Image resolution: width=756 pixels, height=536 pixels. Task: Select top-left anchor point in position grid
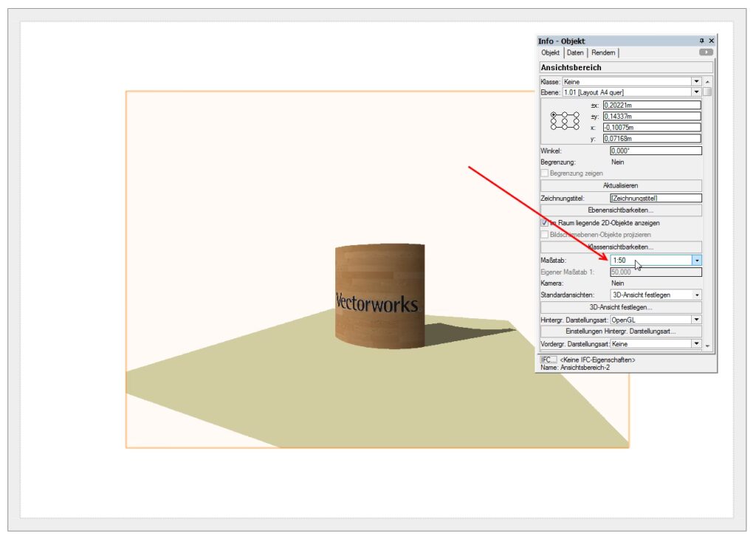tap(554, 114)
